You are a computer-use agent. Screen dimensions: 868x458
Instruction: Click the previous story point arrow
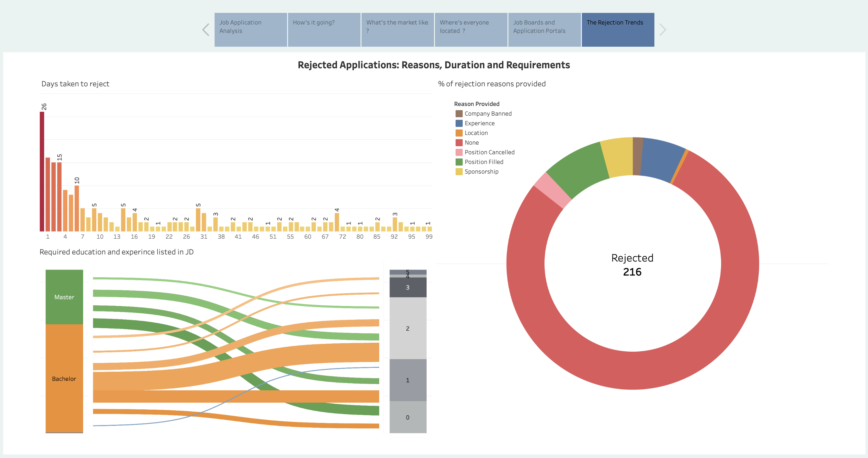[206, 30]
